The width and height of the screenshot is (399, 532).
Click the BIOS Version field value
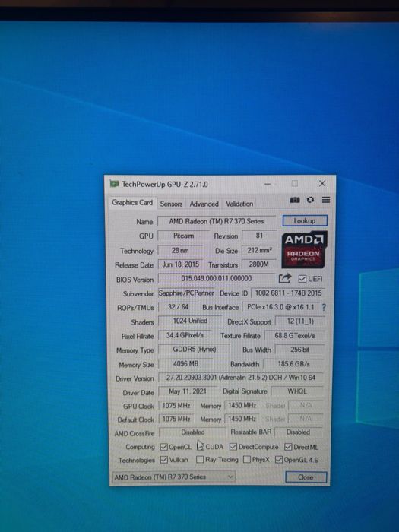(217, 278)
